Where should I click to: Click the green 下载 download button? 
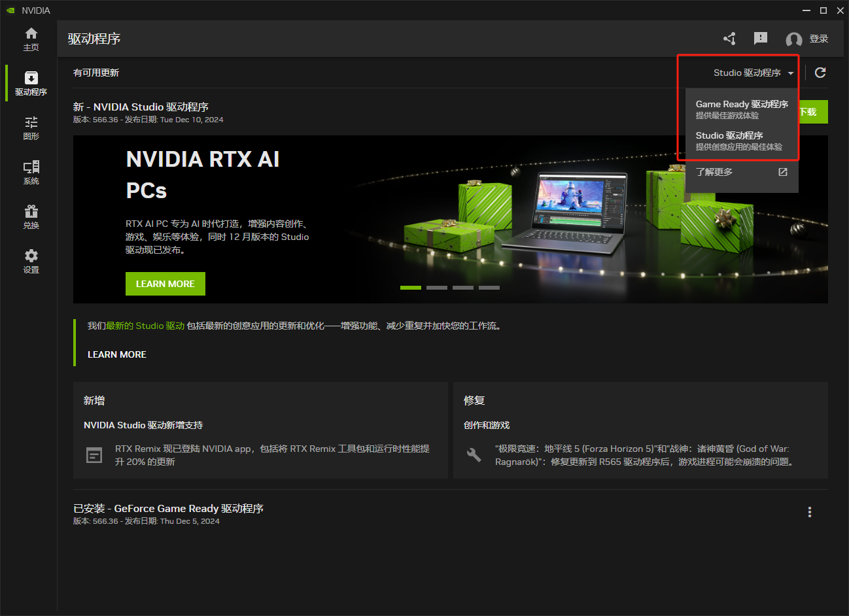813,112
